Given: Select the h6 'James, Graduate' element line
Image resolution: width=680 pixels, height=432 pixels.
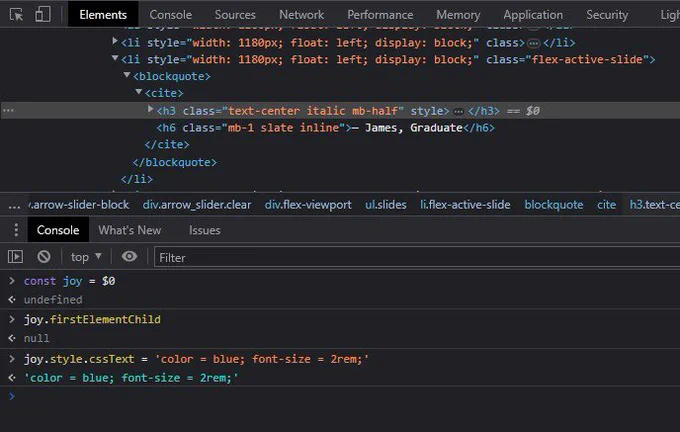Looking at the screenshot, I should [325, 128].
